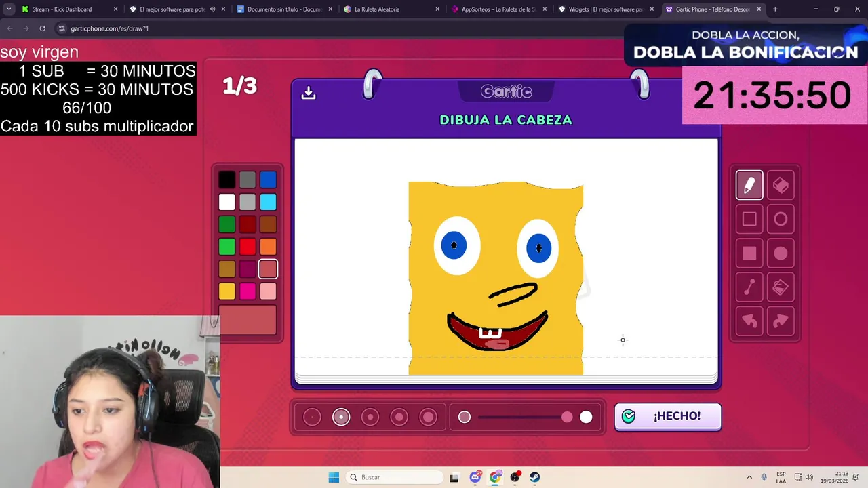This screenshot has width=868, height=488.
Task: Pick the fourth brush size
Action: tap(399, 417)
